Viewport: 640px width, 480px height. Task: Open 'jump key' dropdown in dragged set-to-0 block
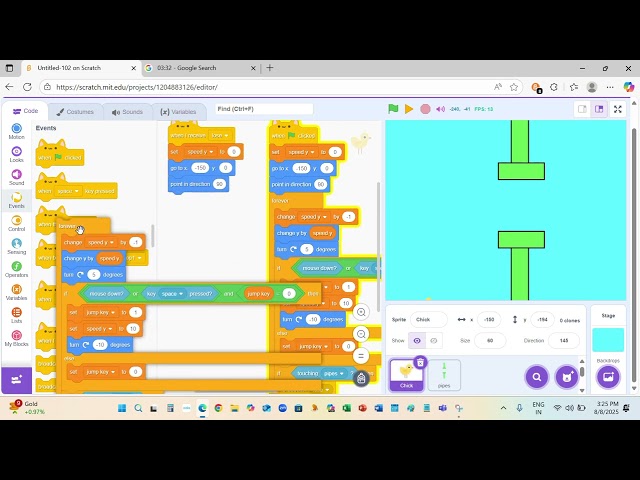(100, 372)
